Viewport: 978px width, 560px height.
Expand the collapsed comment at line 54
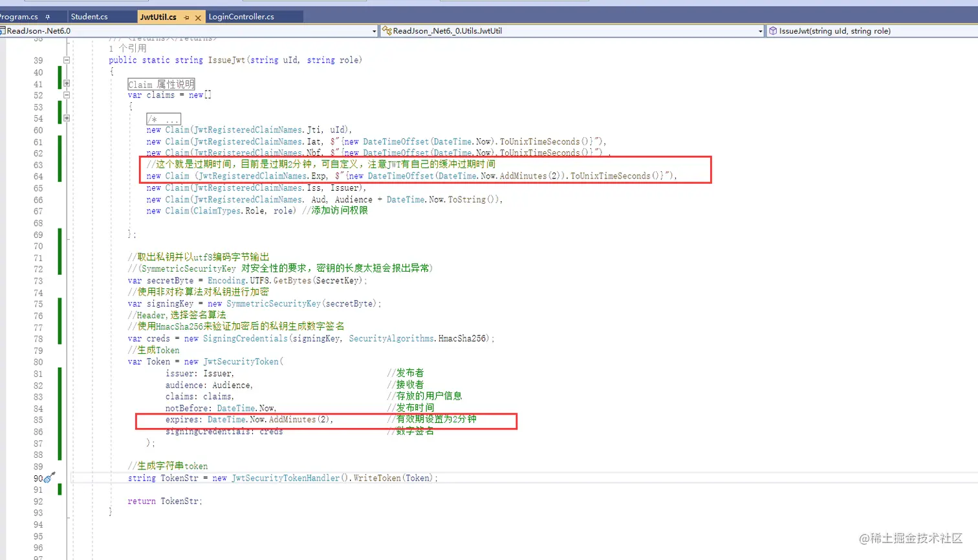pyautogui.click(x=66, y=118)
